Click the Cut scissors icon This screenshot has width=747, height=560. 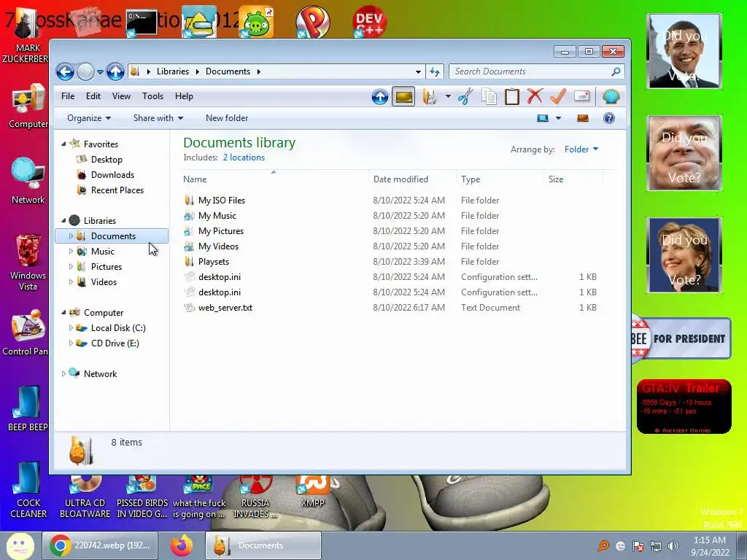point(465,97)
